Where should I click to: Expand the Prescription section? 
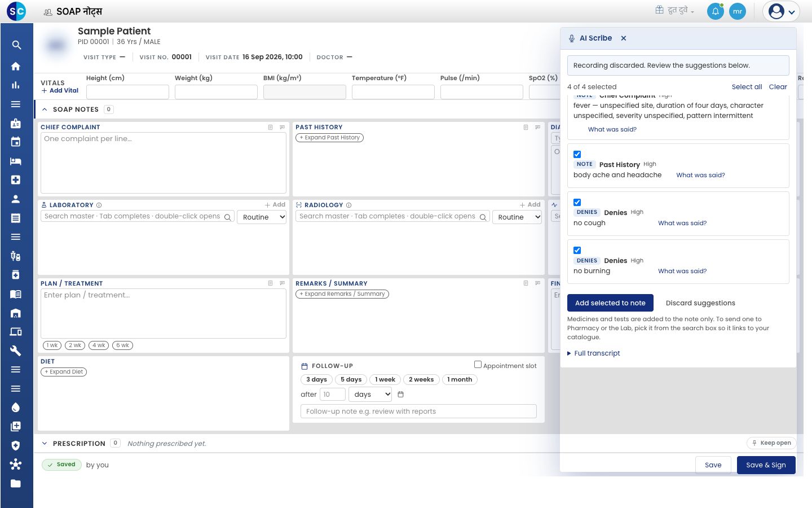[45, 444]
